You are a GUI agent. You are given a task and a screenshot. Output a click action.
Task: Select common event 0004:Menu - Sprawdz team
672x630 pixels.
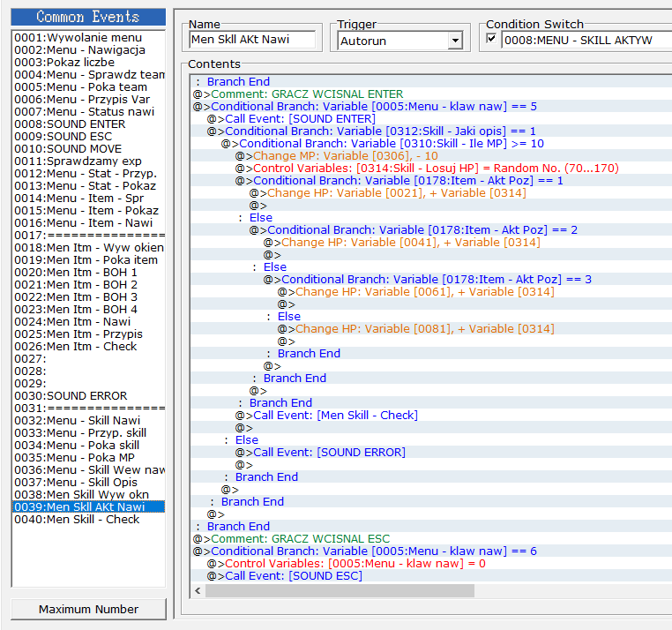click(x=88, y=75)
